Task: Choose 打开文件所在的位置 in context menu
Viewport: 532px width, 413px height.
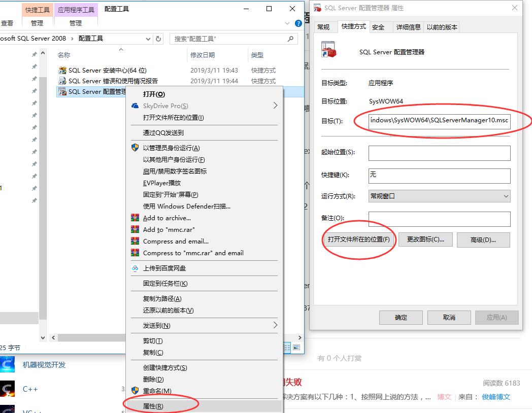Action: point(174,118)
